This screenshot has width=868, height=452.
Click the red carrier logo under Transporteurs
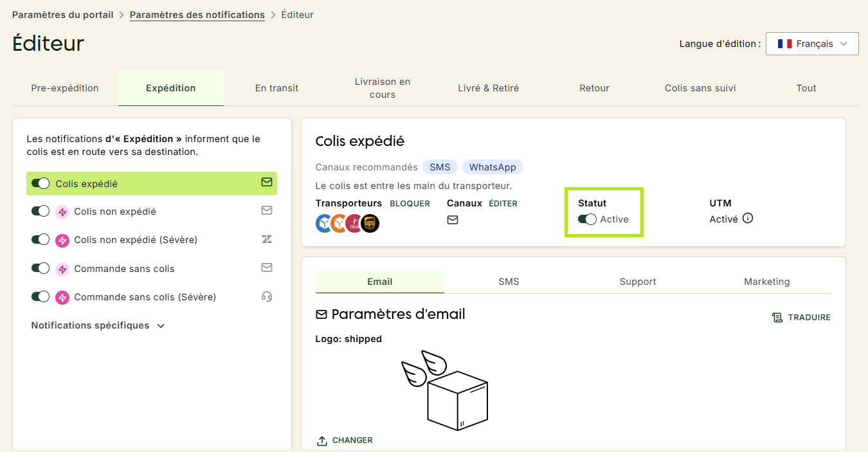pyautogui.click(x=354, y=223)
